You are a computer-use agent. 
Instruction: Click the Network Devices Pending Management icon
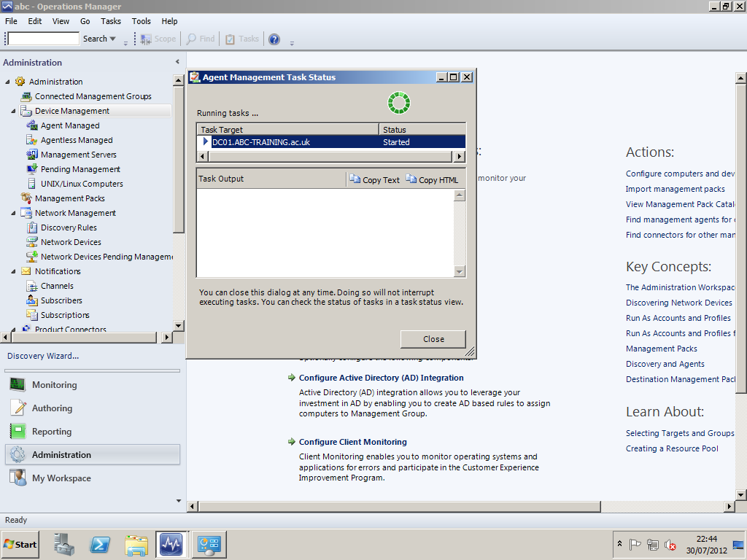click(32, 257)
